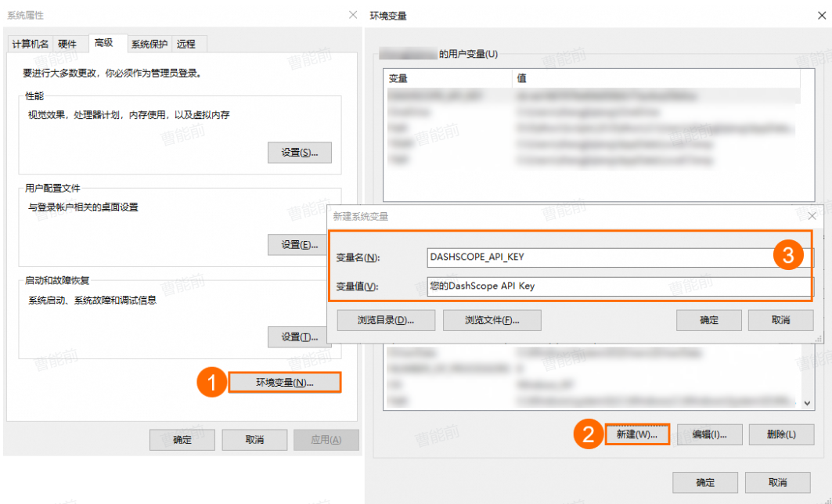
Task: Select the 高级 tab
Action: pyautogui.click(x=104, y=43)
